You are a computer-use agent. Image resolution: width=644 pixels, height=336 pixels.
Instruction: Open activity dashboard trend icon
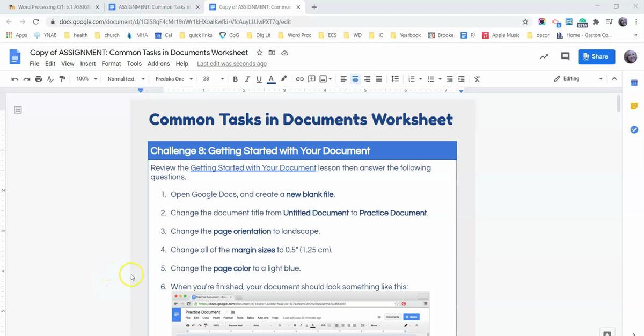coord(544,56)
